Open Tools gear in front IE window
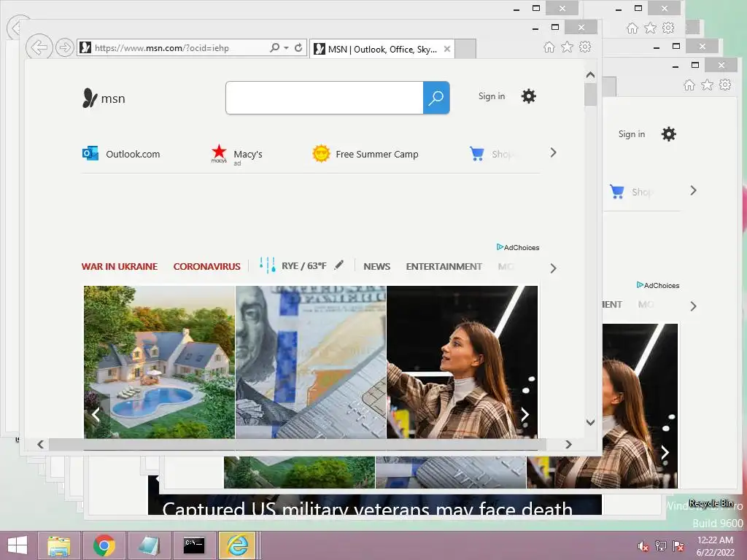The image size is (747, 560). (585, 47)
